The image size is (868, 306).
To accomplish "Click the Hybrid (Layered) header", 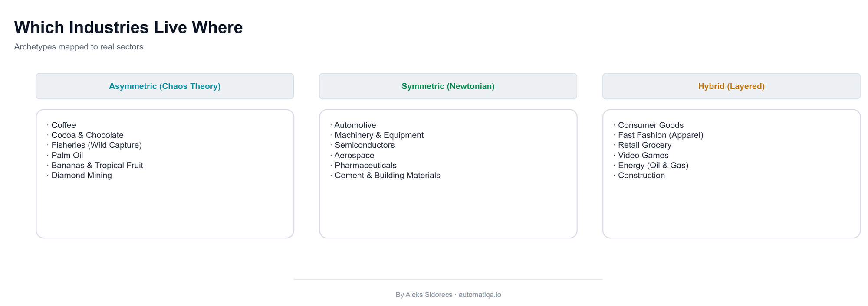I will [731, 86].
